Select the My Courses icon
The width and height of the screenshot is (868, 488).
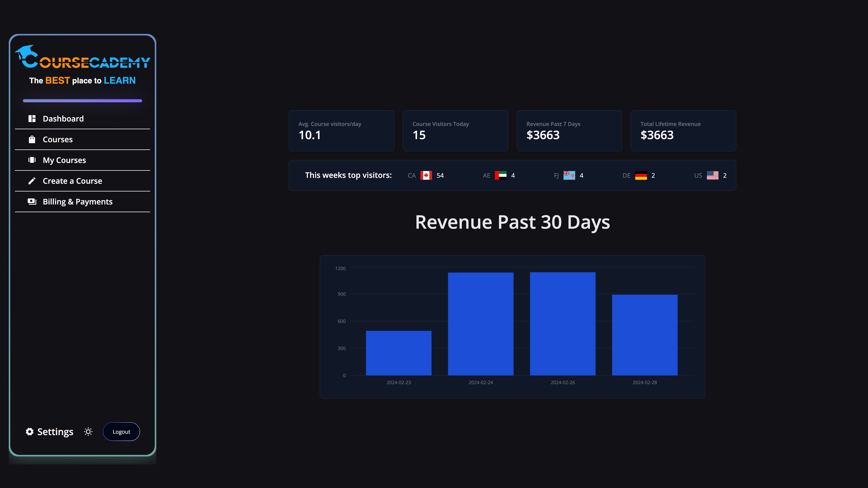(32, 160)
